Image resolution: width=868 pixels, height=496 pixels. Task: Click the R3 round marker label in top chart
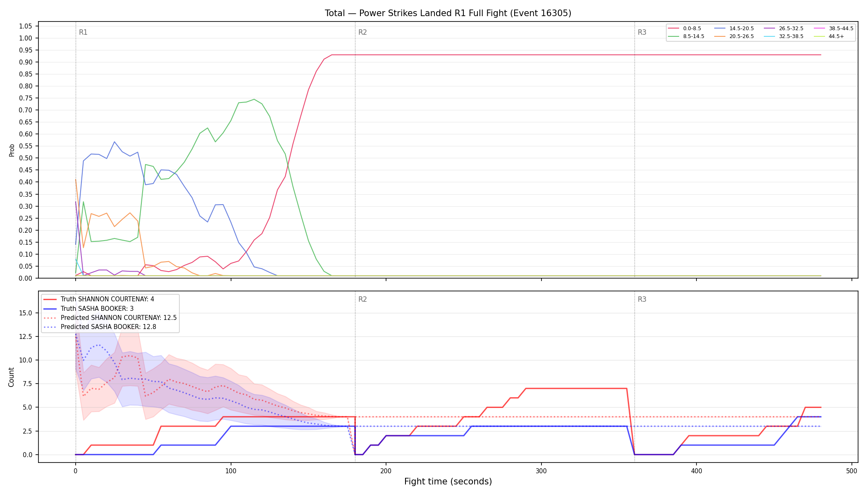642,32
